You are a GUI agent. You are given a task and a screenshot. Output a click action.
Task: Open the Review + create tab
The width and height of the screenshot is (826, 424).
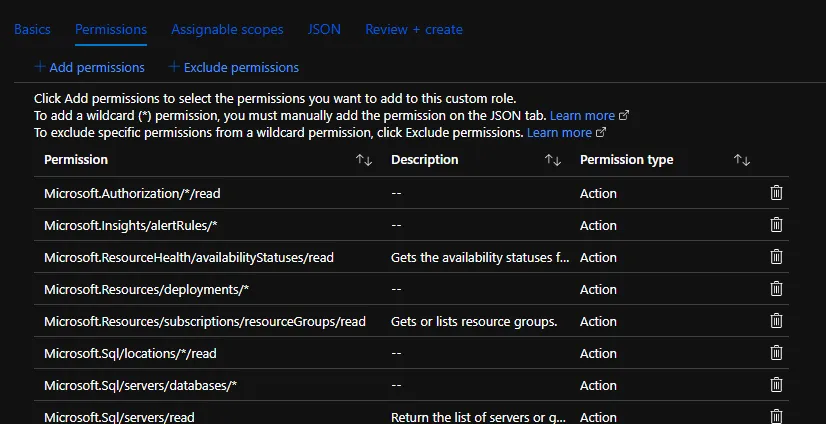(413, 30)
